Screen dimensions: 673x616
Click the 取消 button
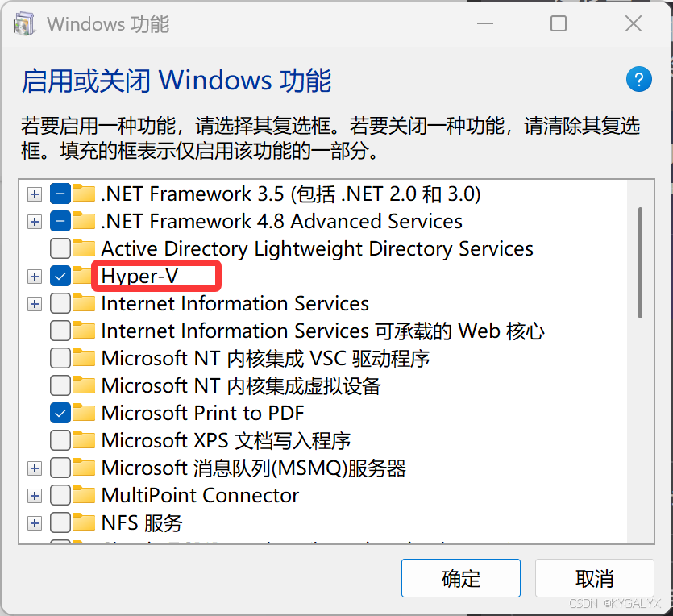pos(595,578)
